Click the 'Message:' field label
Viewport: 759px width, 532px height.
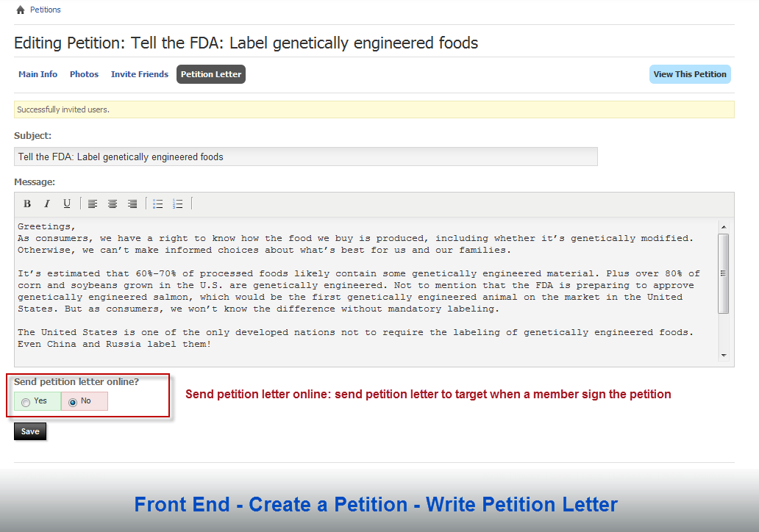(35, 182)
